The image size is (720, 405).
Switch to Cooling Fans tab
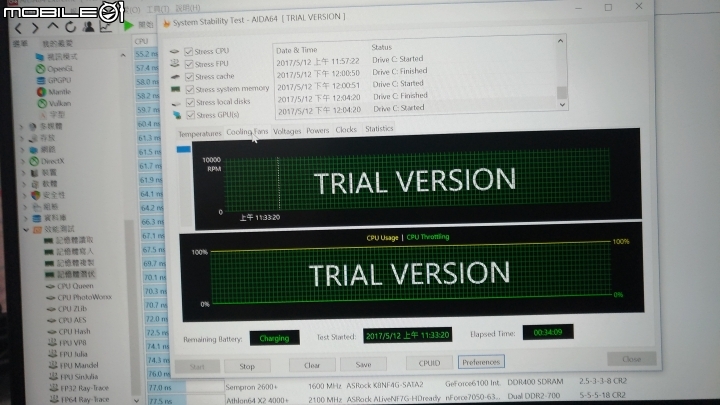tap(247, 132)
